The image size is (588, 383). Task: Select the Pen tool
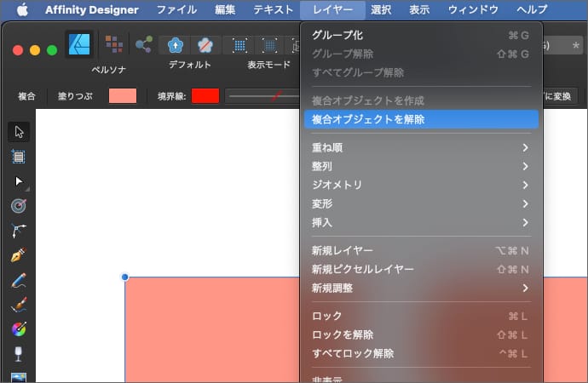click(x=19, y=254)
